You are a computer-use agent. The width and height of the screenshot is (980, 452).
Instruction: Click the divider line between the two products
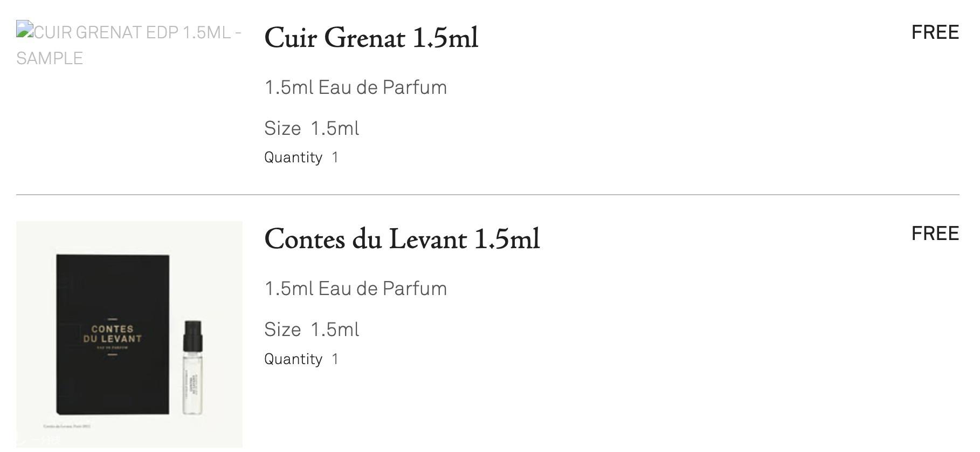(488, 194)
